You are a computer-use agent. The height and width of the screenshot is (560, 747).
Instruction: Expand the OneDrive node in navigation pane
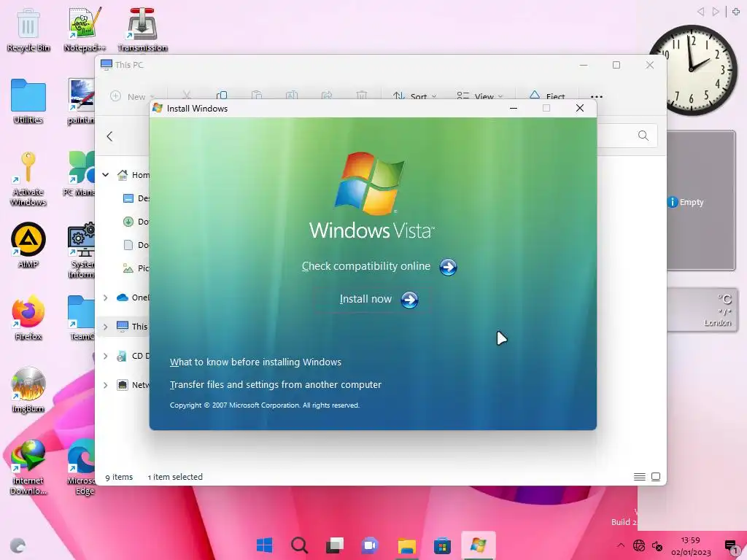pyautogui.click(x=105, y=297)
